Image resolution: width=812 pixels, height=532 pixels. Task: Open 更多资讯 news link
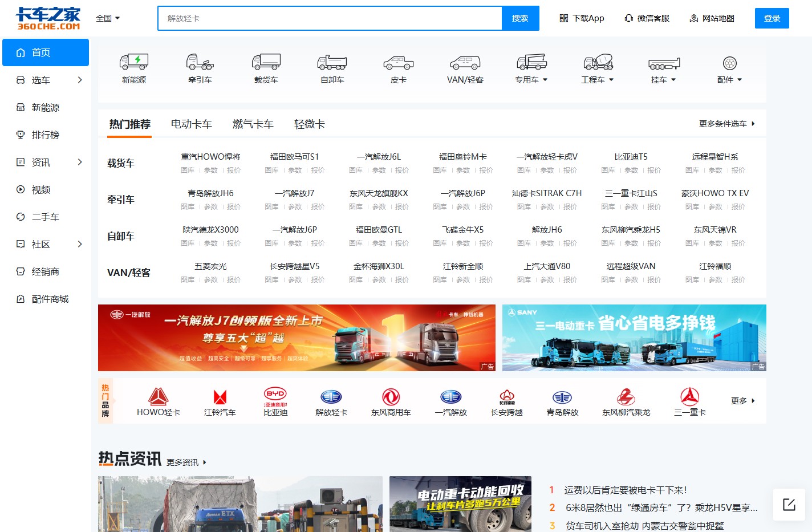pyautogui.click(x=186, y=462)
